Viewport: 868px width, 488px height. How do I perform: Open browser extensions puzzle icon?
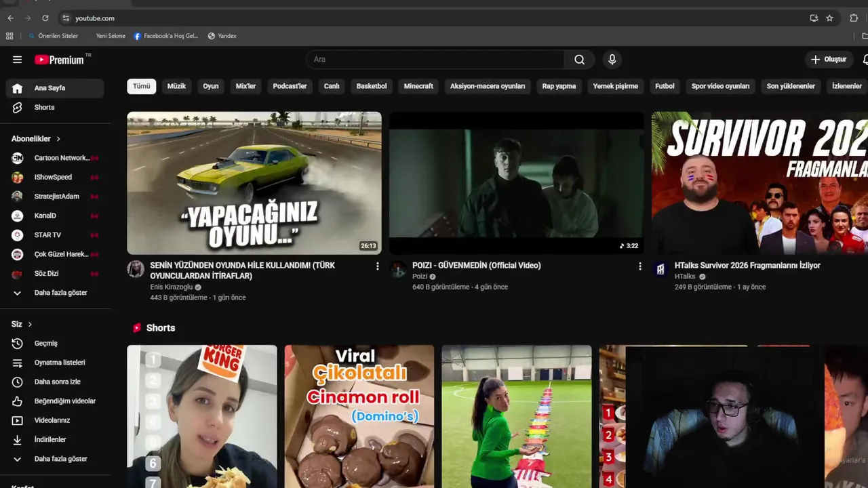(x=854, y=18)
